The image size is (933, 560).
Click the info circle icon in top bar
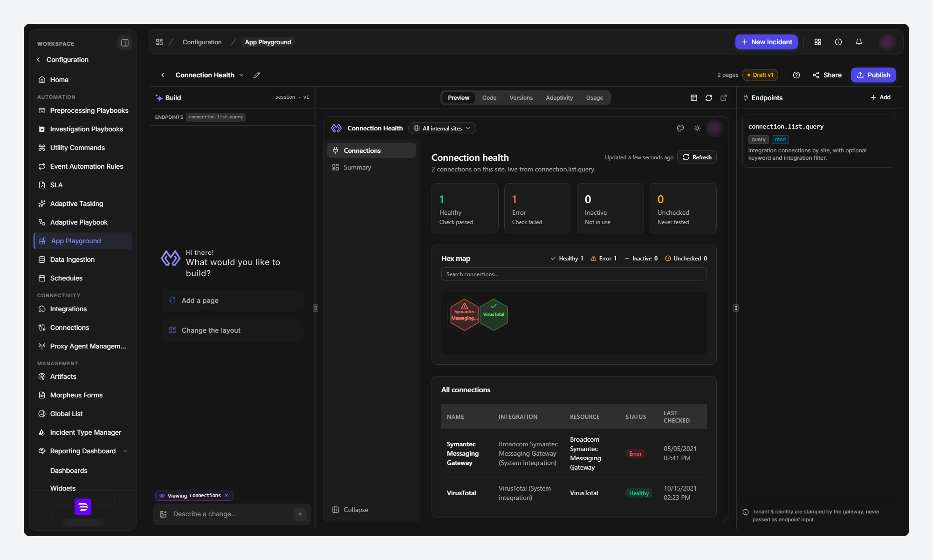pyautogui.click(x=838, y=42)
